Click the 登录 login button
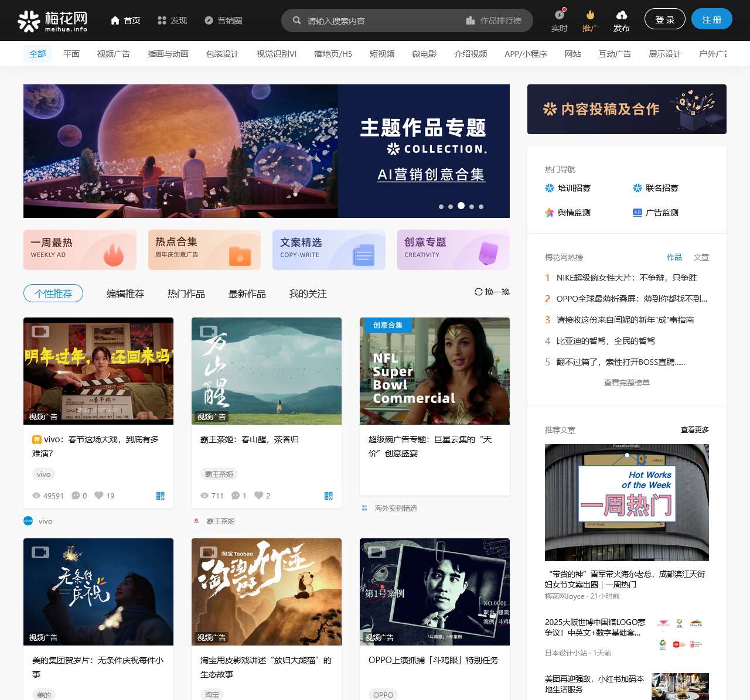Image resolution: width=750 pixels, height=700 pixels. click(x=664, y=19)
